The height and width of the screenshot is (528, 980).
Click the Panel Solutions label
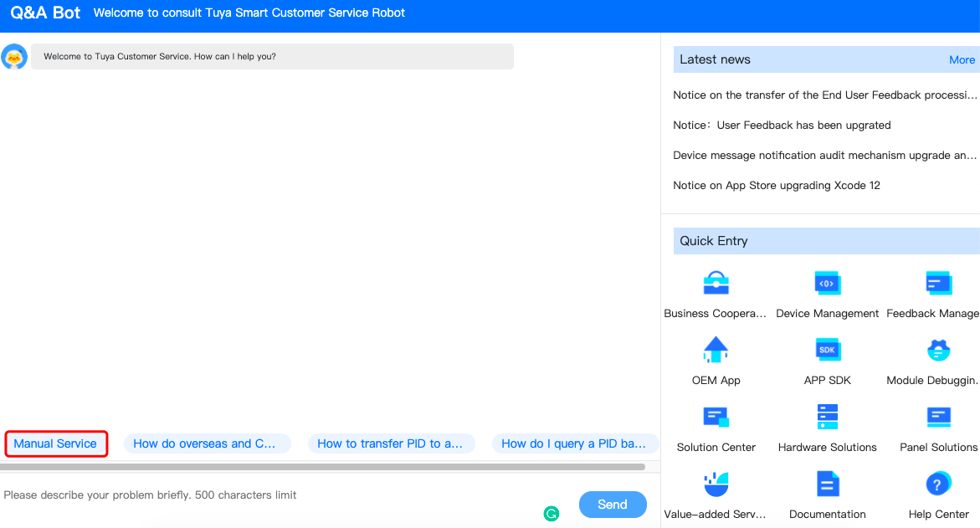coord(938,447)
